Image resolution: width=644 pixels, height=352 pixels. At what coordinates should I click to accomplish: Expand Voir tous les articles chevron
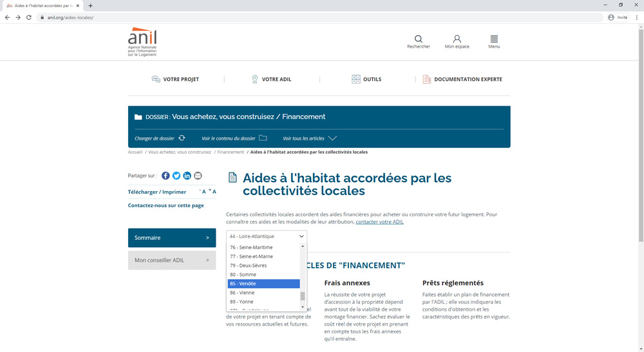pyautogui.click(x=333, y=138)
